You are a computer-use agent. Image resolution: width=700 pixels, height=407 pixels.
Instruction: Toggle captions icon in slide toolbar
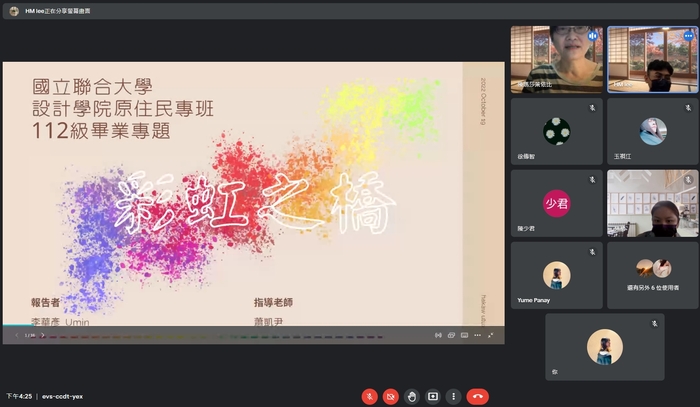point(464,335)
